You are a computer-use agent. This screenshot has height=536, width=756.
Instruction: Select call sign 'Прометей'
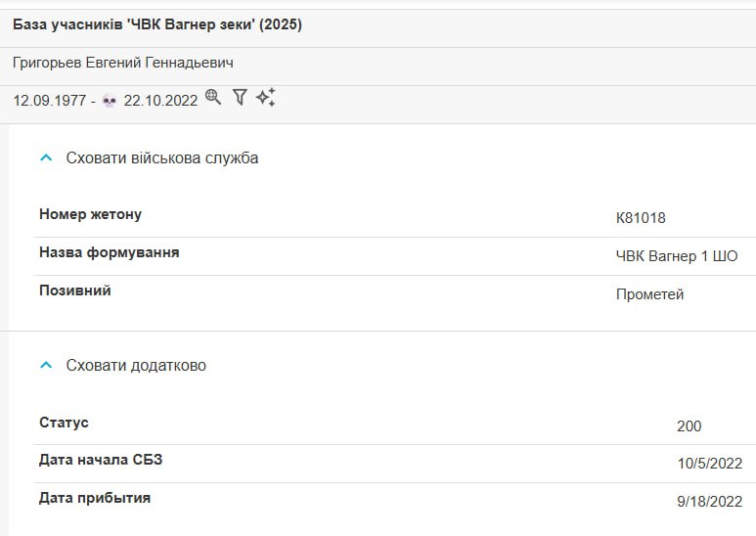[x=650, y=294]
